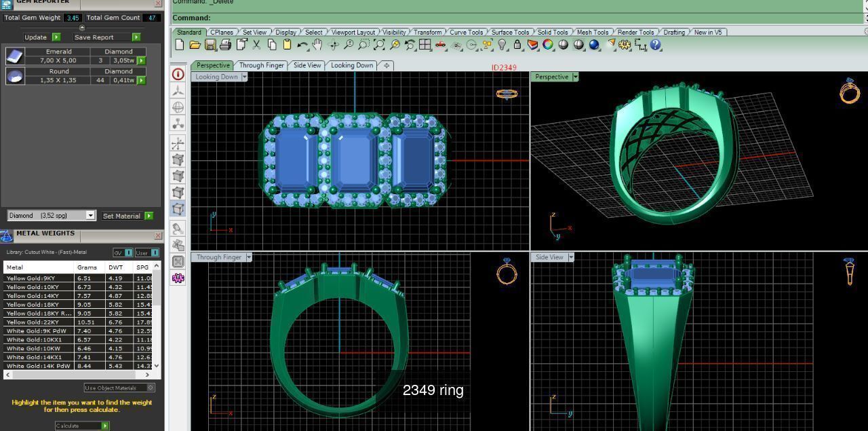Click the Calculate button
The width and height of the screenshot is (868, 431).
[82, 426]
